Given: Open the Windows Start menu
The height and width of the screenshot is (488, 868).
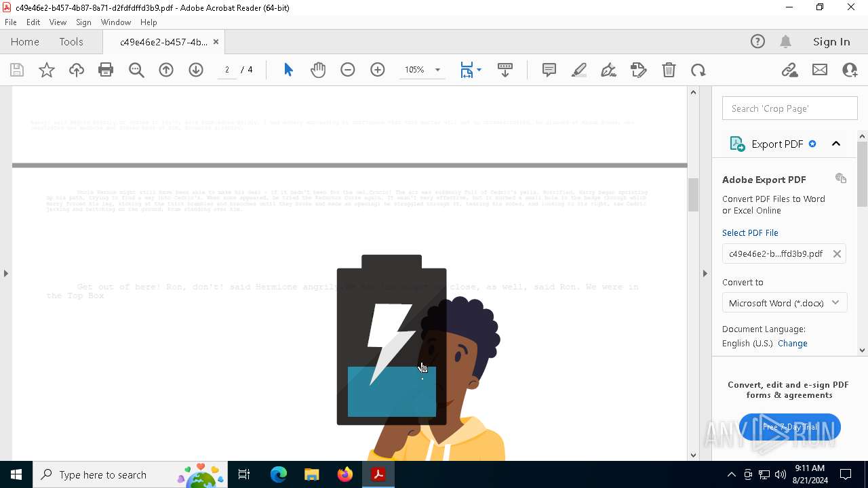Looking at the screenshot, I should pos(16,474).
